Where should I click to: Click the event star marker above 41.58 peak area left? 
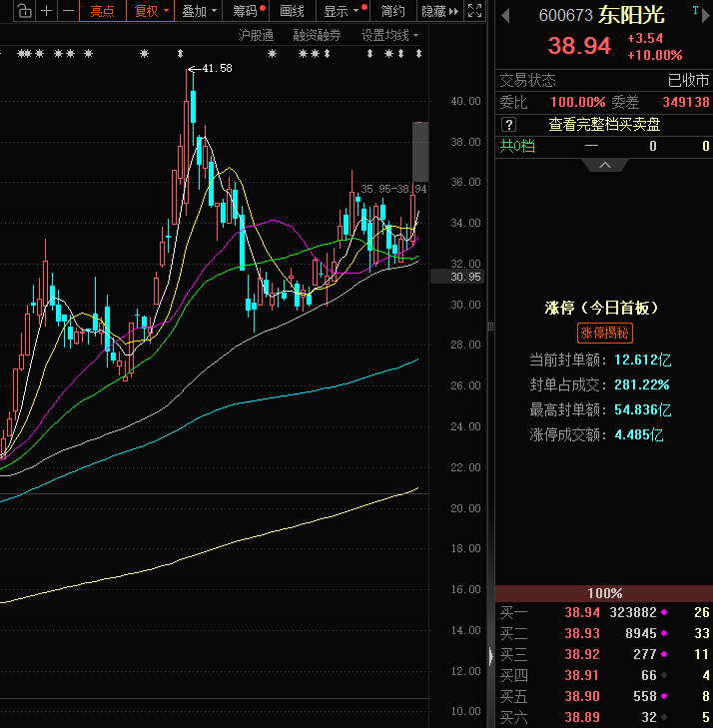coord(145,54)
